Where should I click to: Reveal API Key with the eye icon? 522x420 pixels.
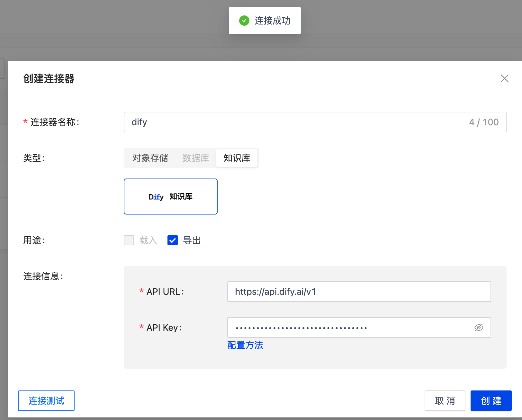click(479, 328)
